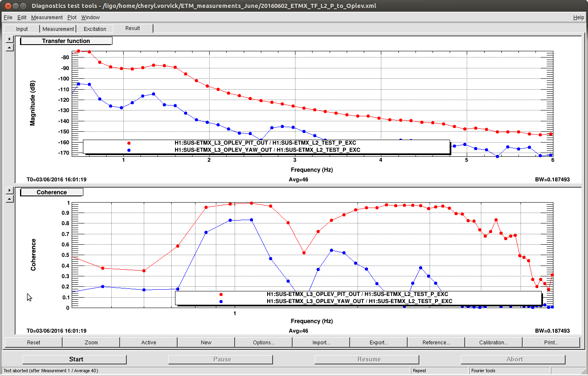Open the Help menu
The width and height of the screenshot is (588, 376).
578,17
